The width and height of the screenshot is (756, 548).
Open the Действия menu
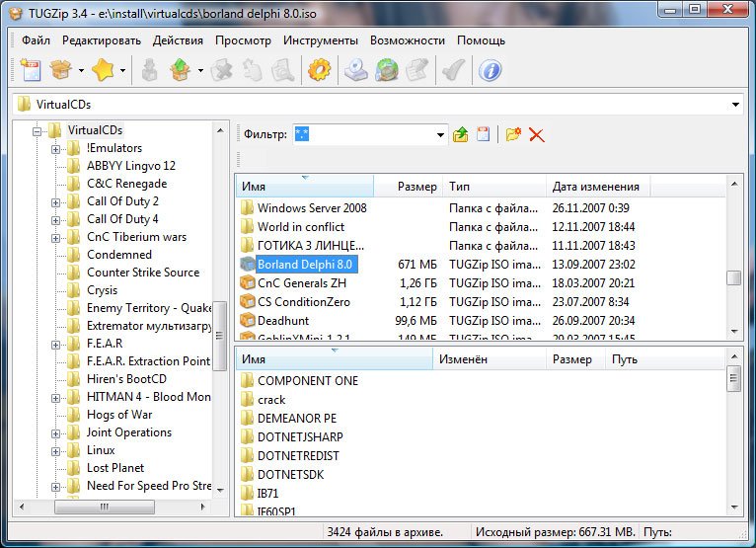click(x=178, y=40)
